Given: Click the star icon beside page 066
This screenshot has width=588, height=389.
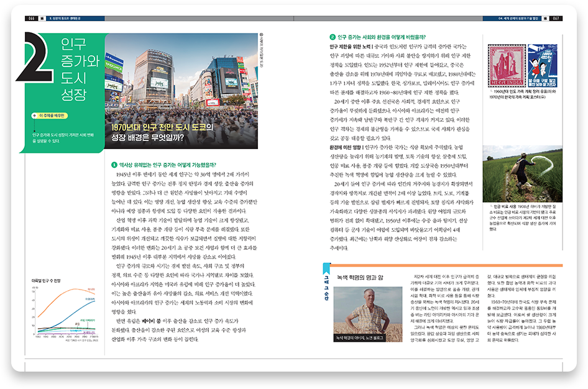Looking at the screenshot, I should click(42, 19).
